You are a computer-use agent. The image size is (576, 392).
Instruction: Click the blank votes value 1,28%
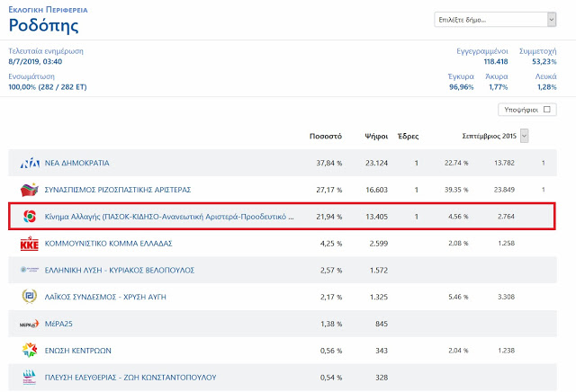click(x=546, y=87)
